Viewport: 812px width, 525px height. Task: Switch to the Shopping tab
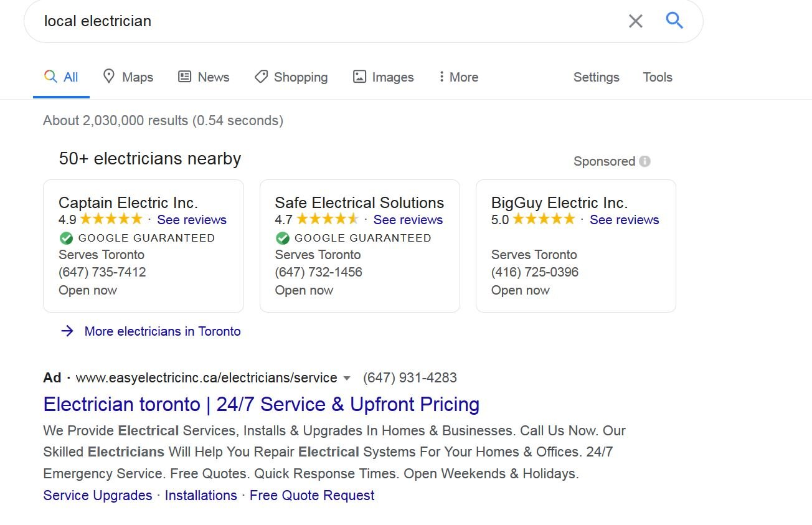[x=291, y=77]
